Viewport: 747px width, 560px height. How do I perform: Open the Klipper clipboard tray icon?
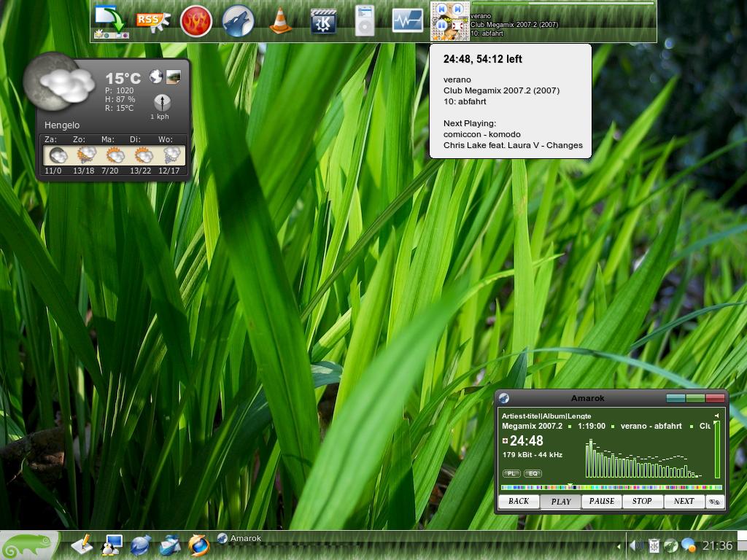pos(654,545)
